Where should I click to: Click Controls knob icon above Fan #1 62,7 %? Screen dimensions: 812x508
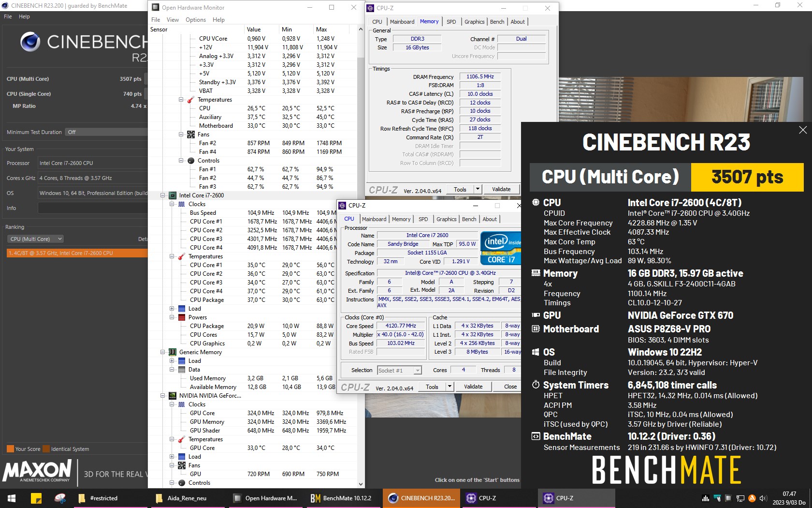190,161
